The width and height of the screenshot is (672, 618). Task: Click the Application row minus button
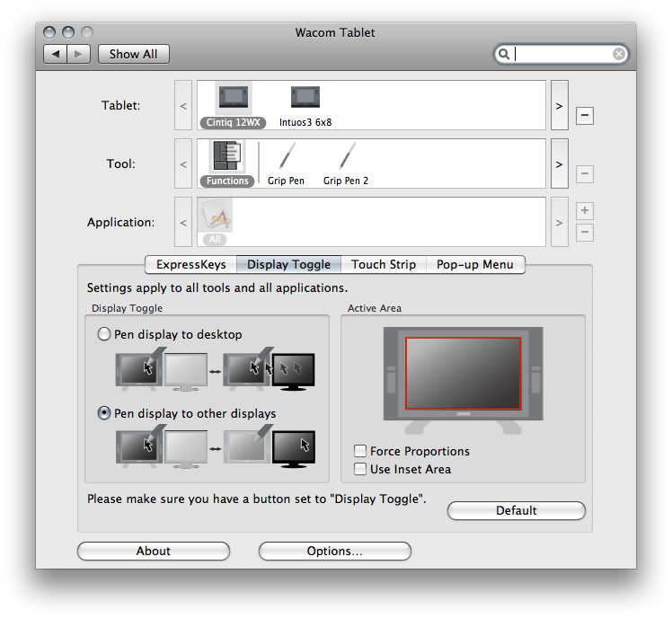point(585,233)
